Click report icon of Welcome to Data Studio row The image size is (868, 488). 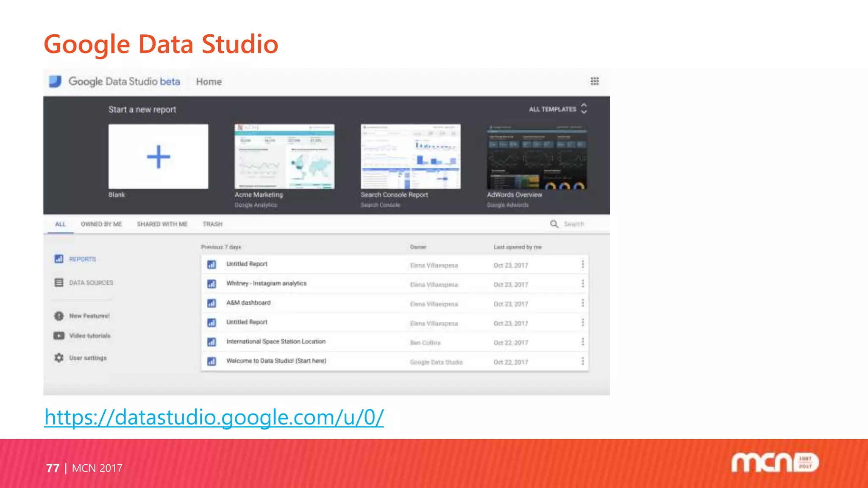(211, 361)
